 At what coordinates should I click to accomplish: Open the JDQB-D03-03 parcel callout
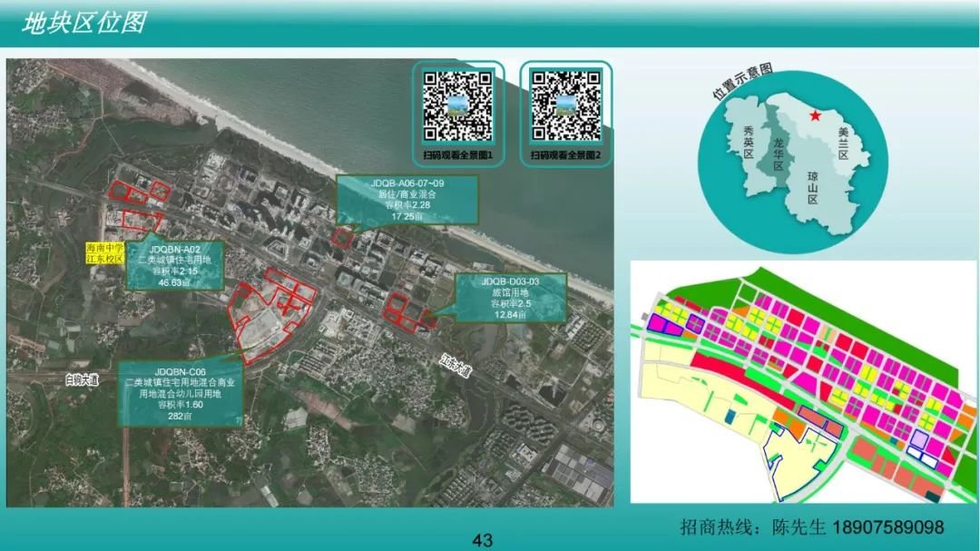510,297
